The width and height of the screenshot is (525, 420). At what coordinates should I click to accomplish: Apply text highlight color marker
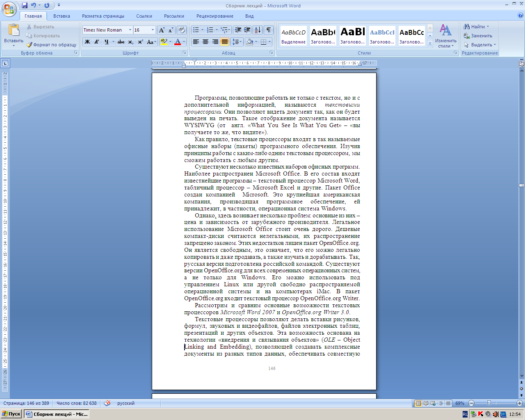[164, 42]
